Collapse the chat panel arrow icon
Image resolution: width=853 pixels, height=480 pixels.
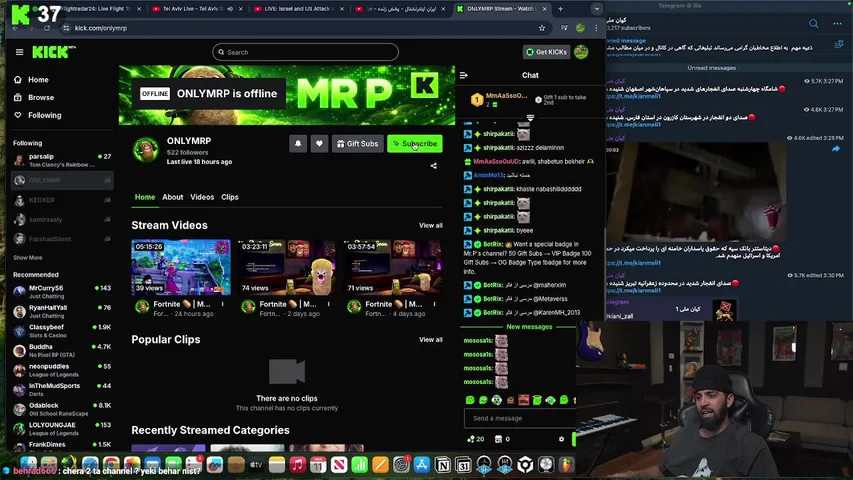463,75
